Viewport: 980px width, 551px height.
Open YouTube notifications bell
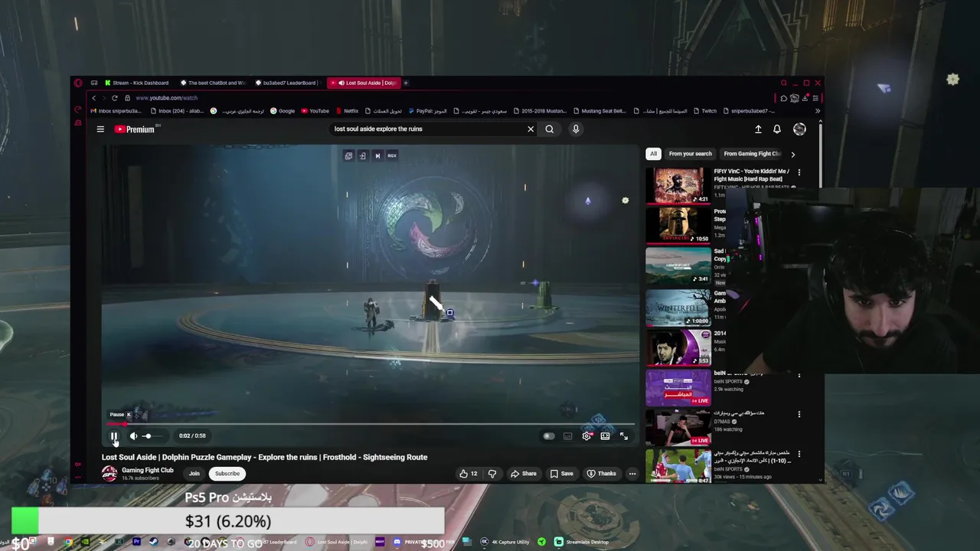[x=777, y=129]
